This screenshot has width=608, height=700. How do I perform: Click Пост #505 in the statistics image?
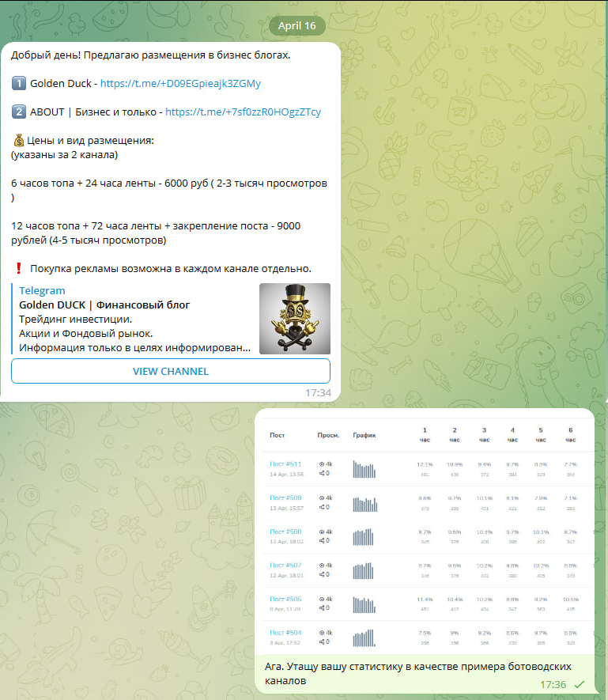coord(285,599)
